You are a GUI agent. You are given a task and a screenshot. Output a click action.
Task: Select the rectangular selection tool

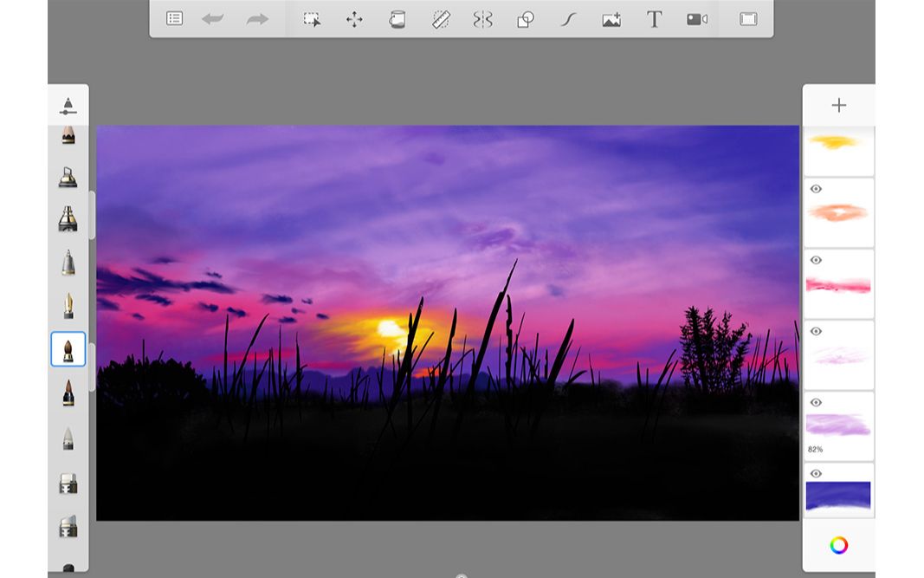point(313,18)
